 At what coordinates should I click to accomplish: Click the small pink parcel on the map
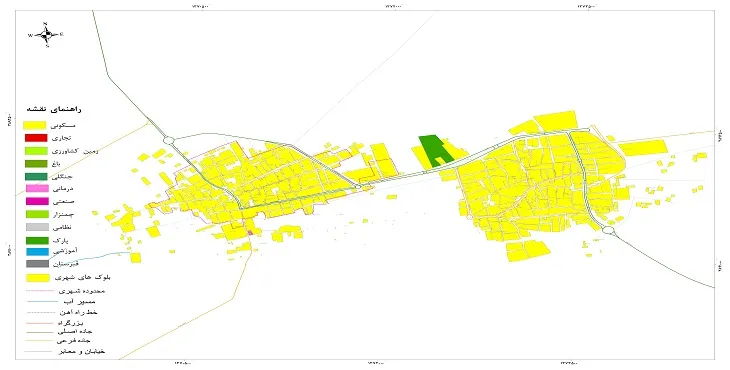point(250,232)
